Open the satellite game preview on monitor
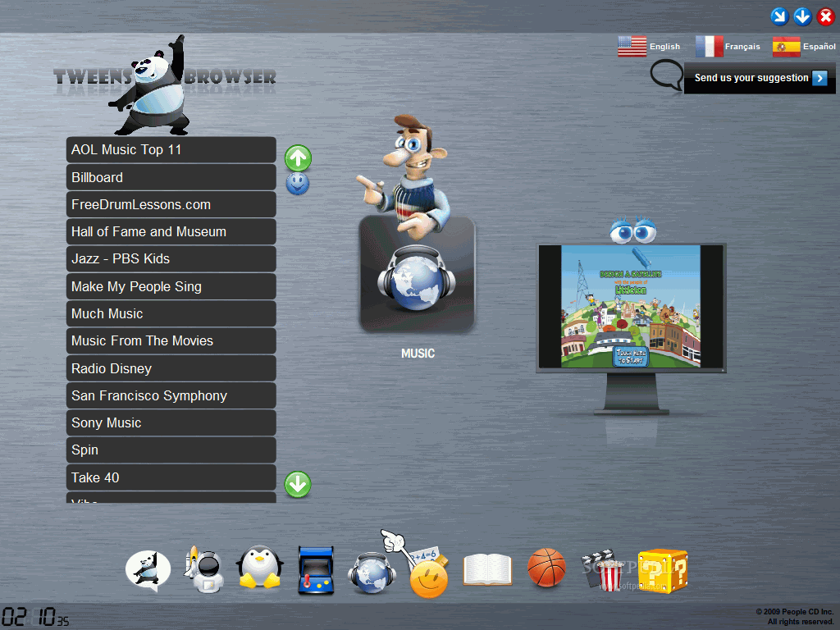Screen dimensions: 840x630 tap(631, 307)
